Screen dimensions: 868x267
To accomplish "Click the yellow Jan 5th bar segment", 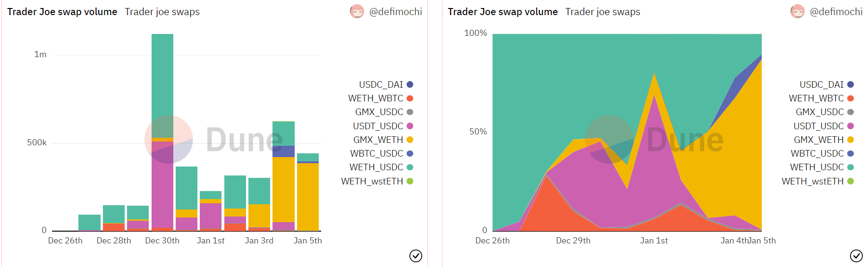I will pos(308,197).
